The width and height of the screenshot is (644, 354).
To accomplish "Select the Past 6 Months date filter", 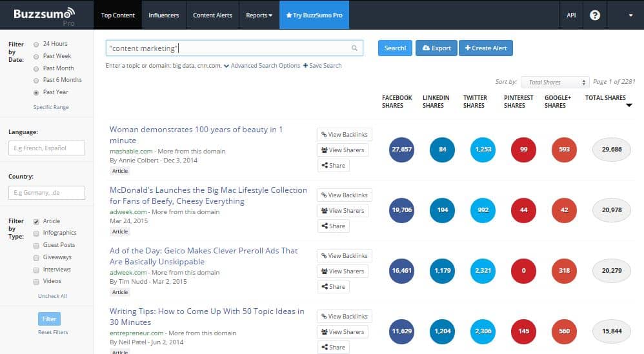I will point(36,81).
